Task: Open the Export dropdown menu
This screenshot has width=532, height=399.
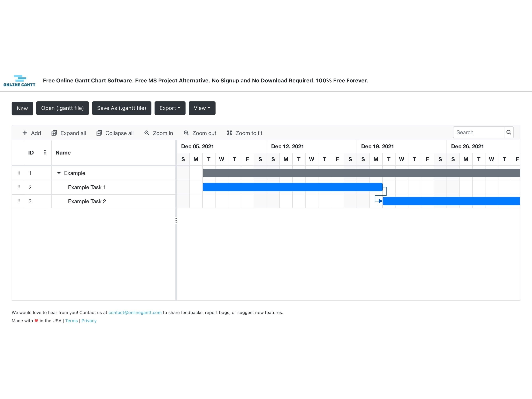Action: [169, 108]
